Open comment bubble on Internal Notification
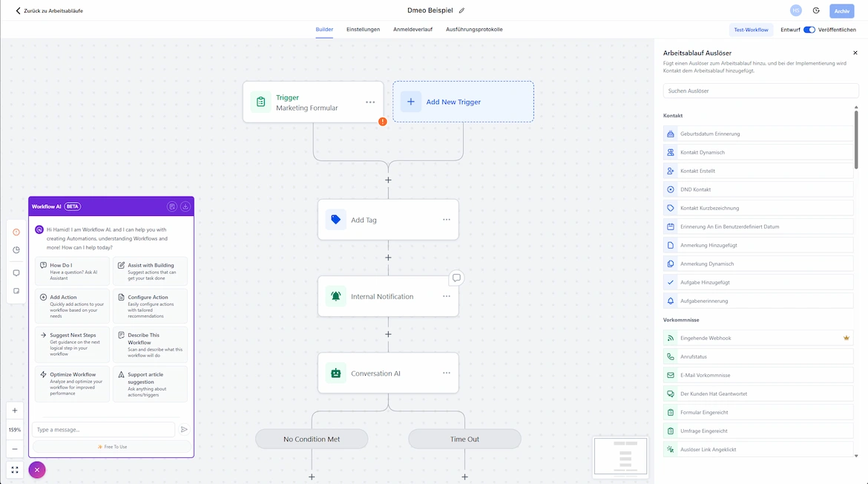The image size is (868, 484). 456,278
